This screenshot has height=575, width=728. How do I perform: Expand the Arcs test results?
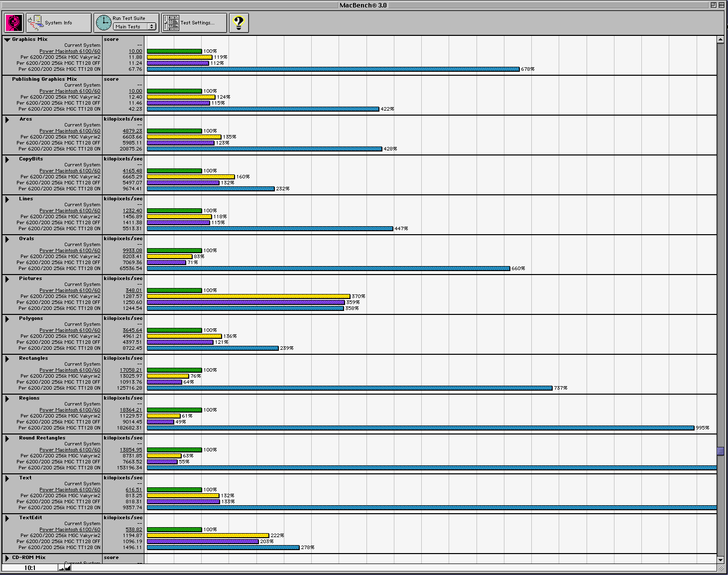pyautogui.click(x=7, y=120)
